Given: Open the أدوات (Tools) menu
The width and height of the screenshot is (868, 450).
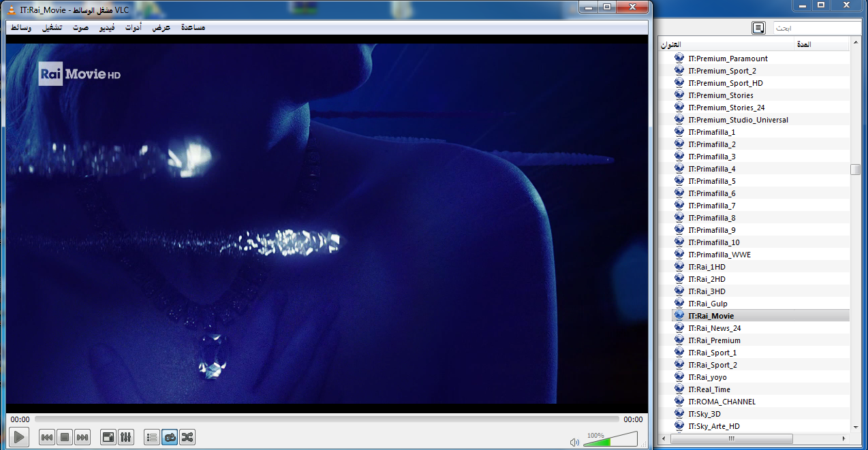Looking at the screenshot, I should point(134,28).
